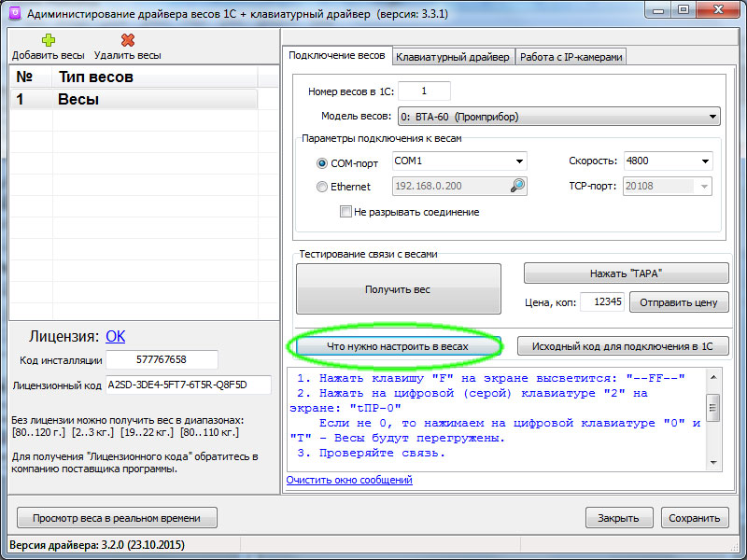The width and height of the screenshot is (747, 560).
Task: Click the green plus Add scales icon
Action: [x=48, y=40]
